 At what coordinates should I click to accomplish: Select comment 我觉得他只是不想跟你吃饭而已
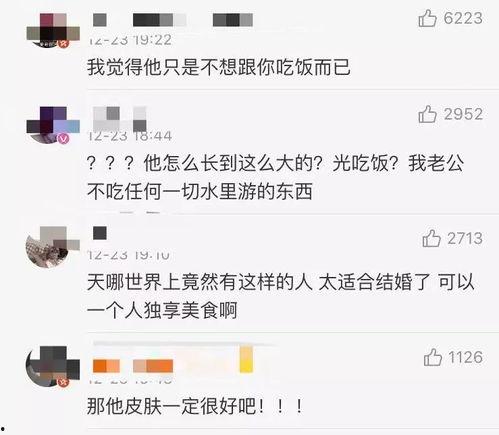[x=219, y=67]
